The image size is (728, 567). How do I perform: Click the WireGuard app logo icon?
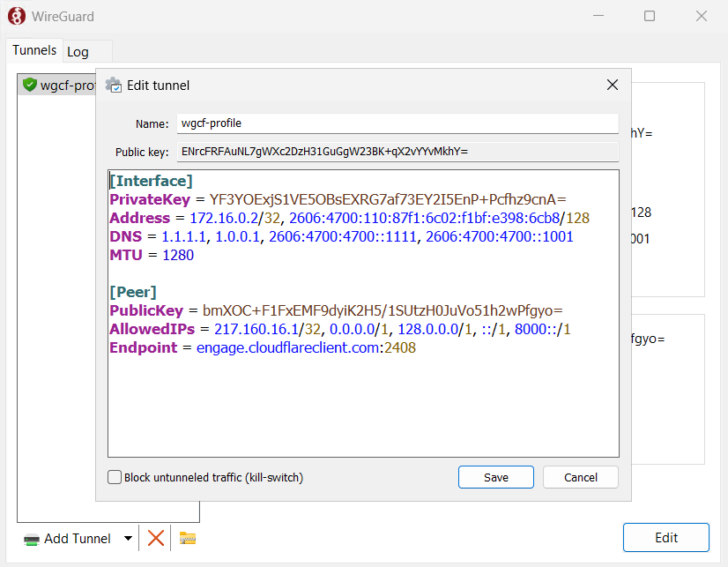coord(17,16)
